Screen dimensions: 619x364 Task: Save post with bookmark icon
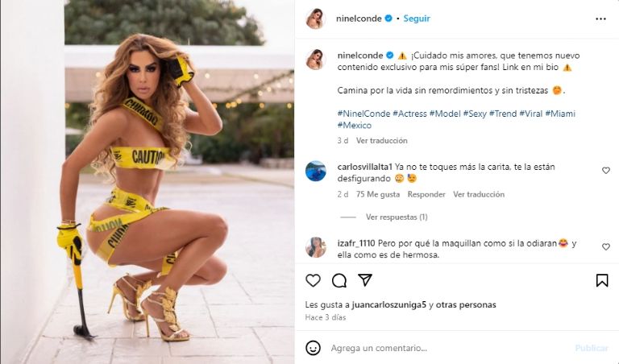click(x=601, y=280)
